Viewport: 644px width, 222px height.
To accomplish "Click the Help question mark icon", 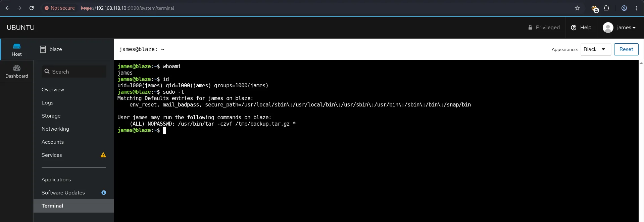I will (x=574, y=28).
